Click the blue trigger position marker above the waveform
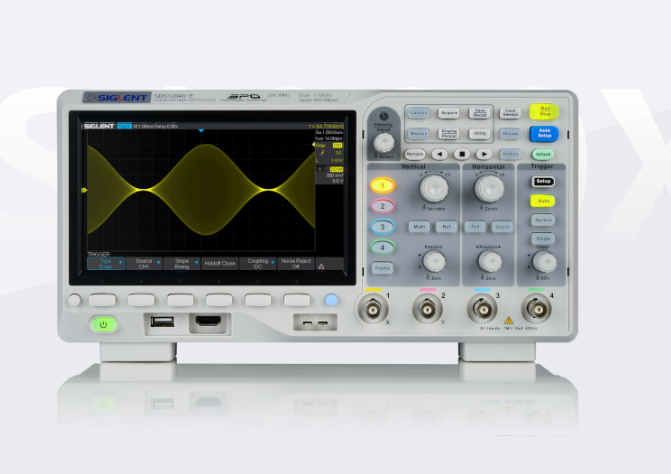The width and height of the screenshot is (671, 474). (201, 130)
